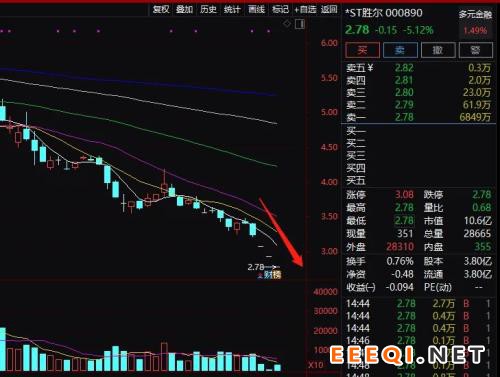Click the small icon left of 财
Viewport: 500px width, 377px height.
(260, 275)
